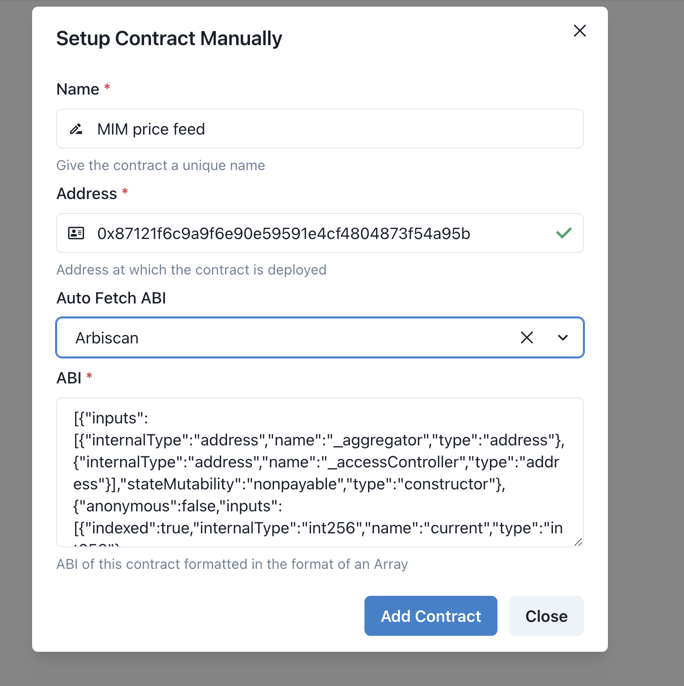The image size is (684, 686).
Task: Click the 'ABI of this contract' helper text
Action: (232, 564)
